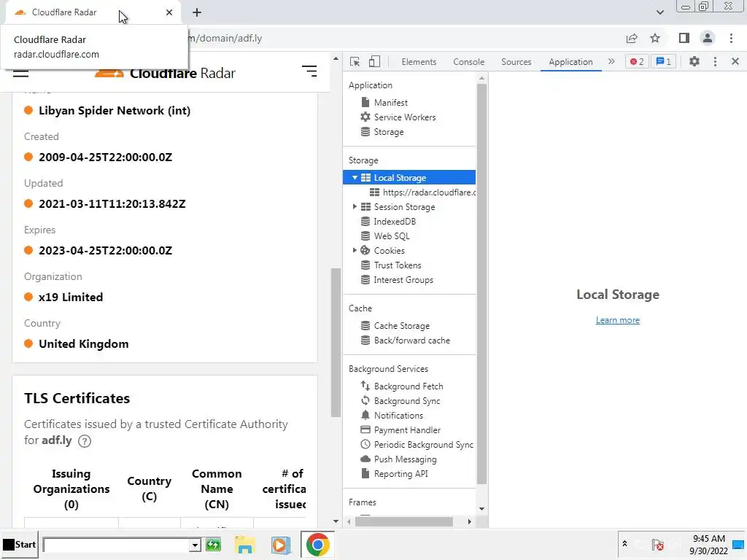The width and height of the screenshot is (747, 560).
Task: Select Cookies entry
Action: point(389,251)
